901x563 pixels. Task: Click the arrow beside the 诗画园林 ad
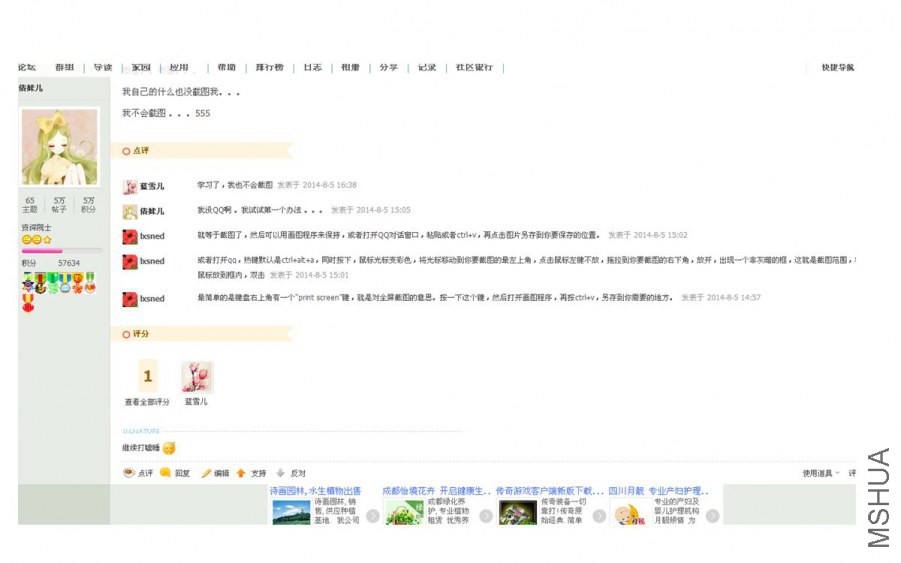pyautogui.click(x=372, y=516)
